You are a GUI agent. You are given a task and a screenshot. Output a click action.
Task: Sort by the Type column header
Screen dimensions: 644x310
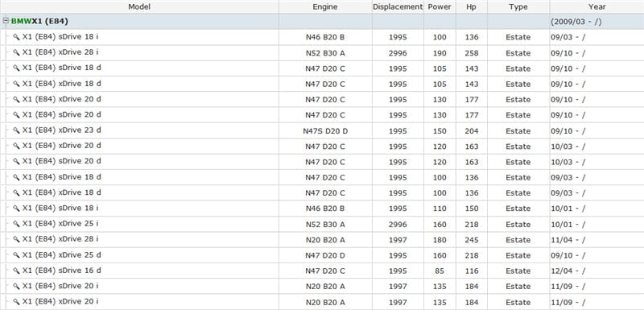518,6
